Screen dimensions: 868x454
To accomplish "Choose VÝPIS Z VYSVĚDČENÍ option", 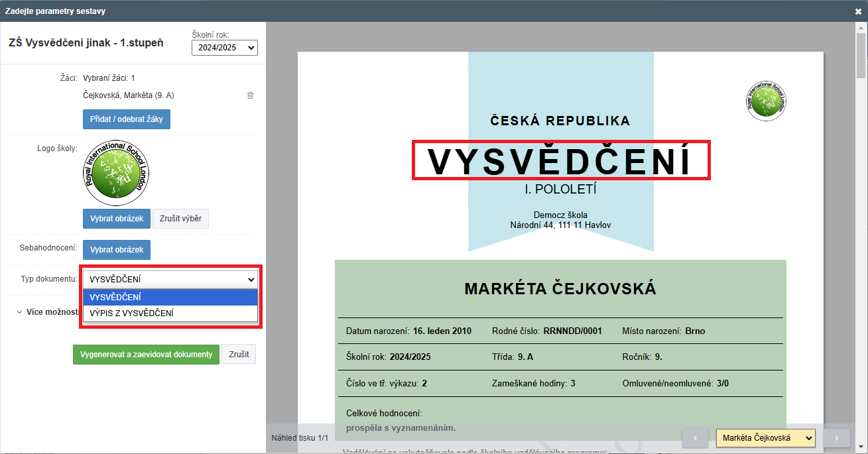I will coord(170,313).
